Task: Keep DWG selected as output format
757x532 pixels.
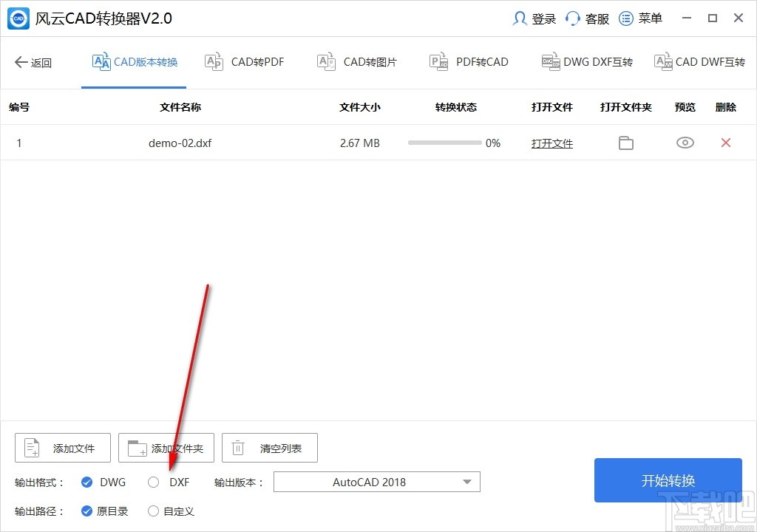Action: point(86,482)
